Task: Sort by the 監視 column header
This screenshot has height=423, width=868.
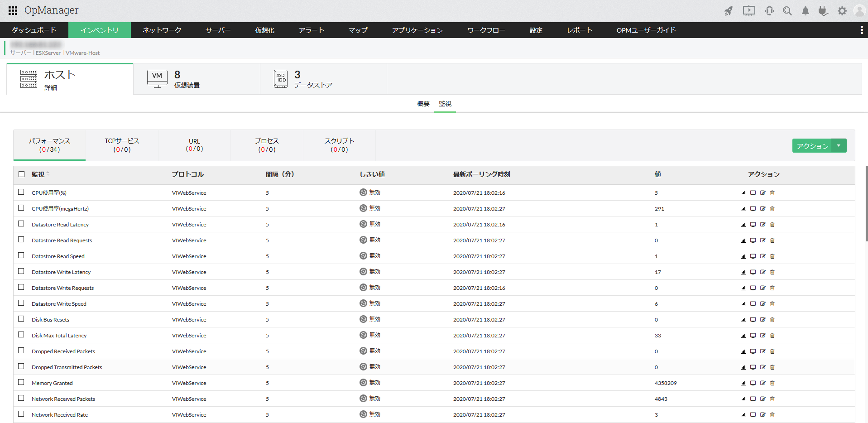Action: (38, 174)
